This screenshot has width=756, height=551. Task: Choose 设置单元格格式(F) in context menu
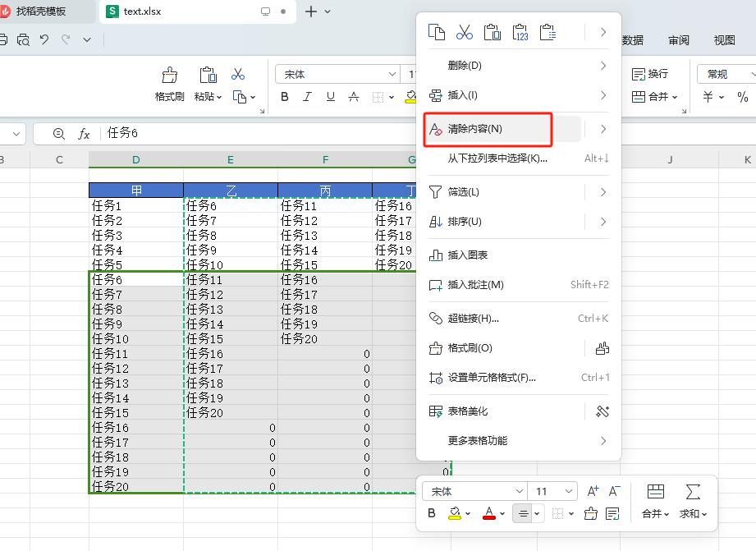[x=518, y=377]
